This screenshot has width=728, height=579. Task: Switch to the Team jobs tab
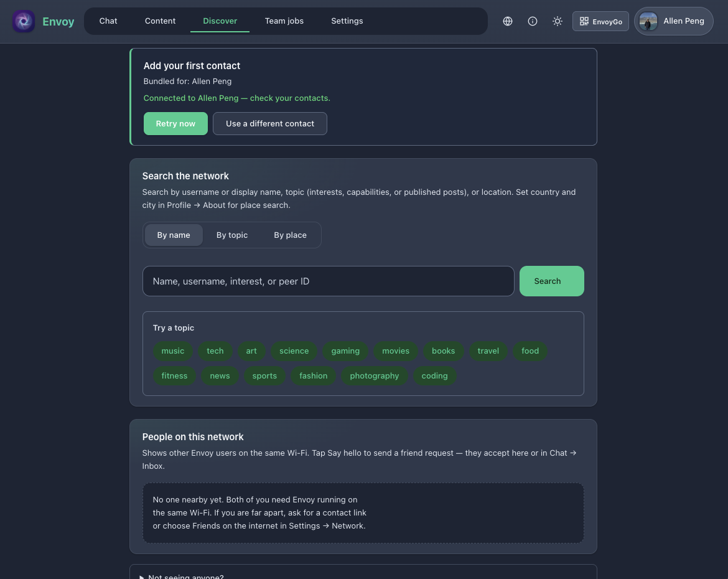pos(284,21)
